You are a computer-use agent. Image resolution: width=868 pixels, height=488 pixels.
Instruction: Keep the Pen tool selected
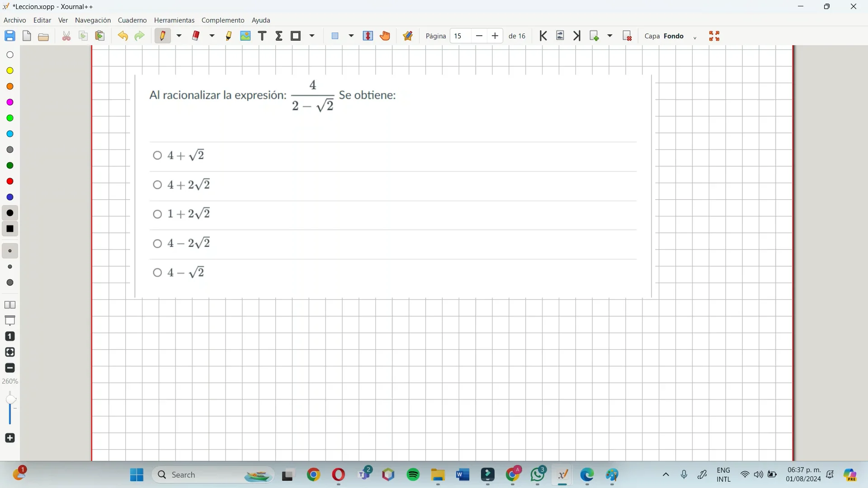pos(163,36)
